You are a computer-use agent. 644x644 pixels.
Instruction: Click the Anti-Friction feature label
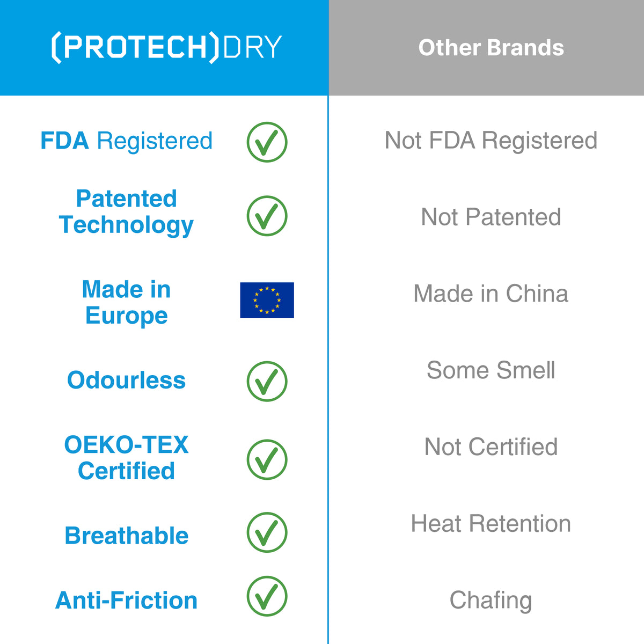(126, 600)
